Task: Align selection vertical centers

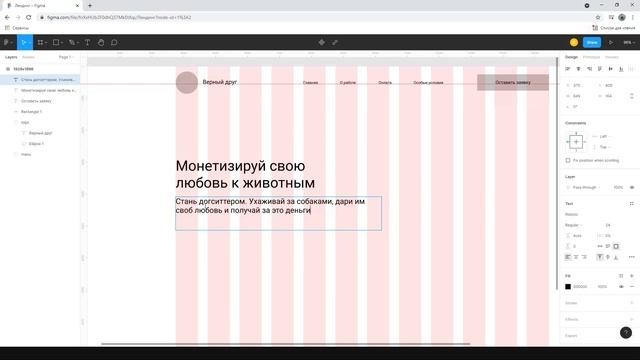Action: click(x=611, y=69)
